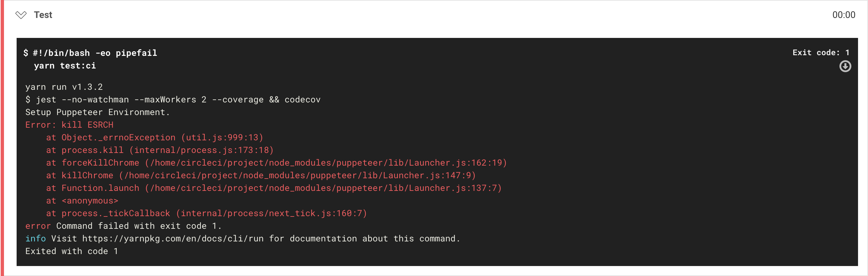Click the Object._errnoException trace line
Viewport: 868px width, 276px height.
coord(155,137)
